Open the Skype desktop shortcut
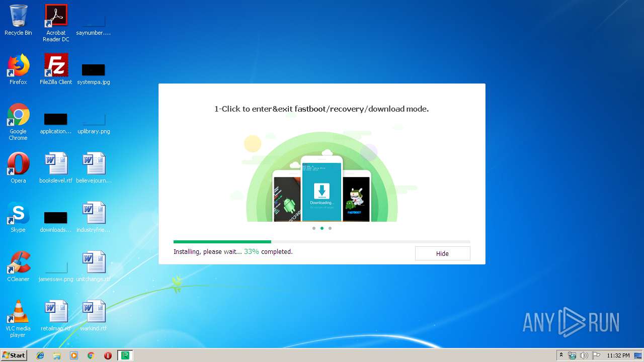 click(x=18, y=217)
